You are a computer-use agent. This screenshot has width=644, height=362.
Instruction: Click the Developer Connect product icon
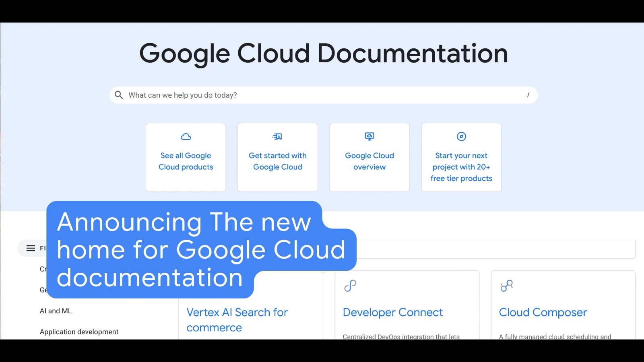click(350, 286)
